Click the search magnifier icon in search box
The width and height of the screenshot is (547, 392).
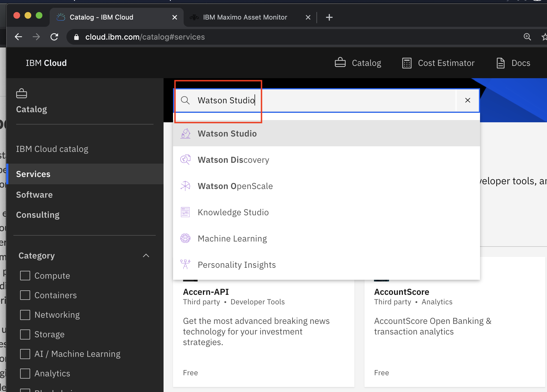[185, 100]
